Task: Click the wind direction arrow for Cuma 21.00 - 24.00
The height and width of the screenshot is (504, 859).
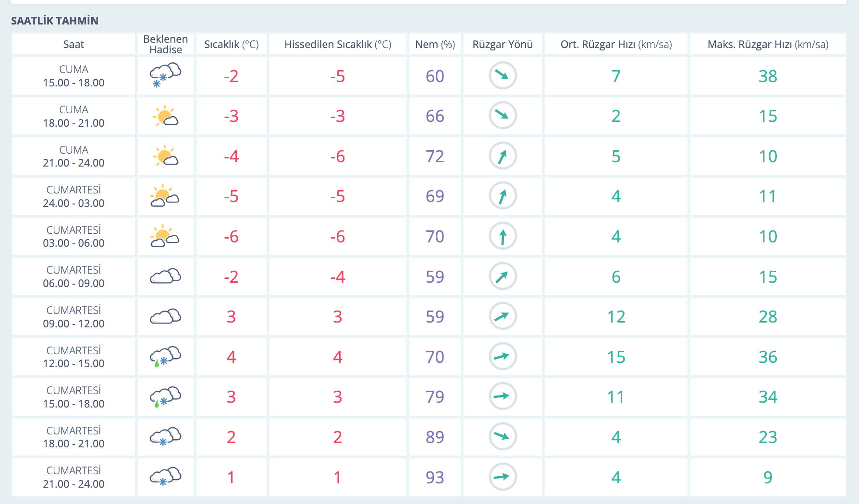Action: (503, 156)
